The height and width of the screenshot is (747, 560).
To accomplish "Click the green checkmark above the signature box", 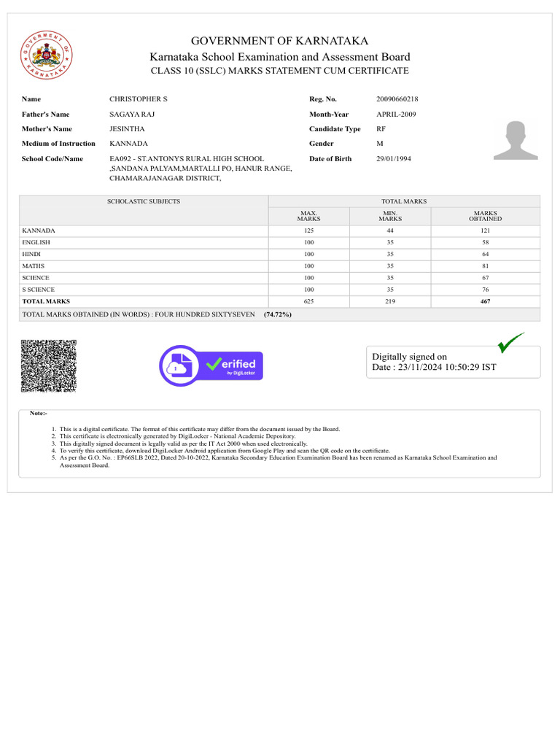I will (511, 343).
